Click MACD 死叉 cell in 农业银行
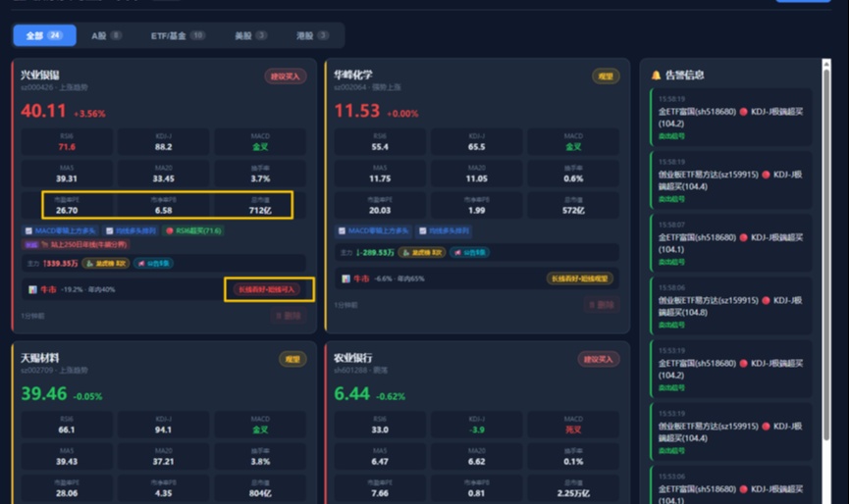849x504 pixels. 573,424
